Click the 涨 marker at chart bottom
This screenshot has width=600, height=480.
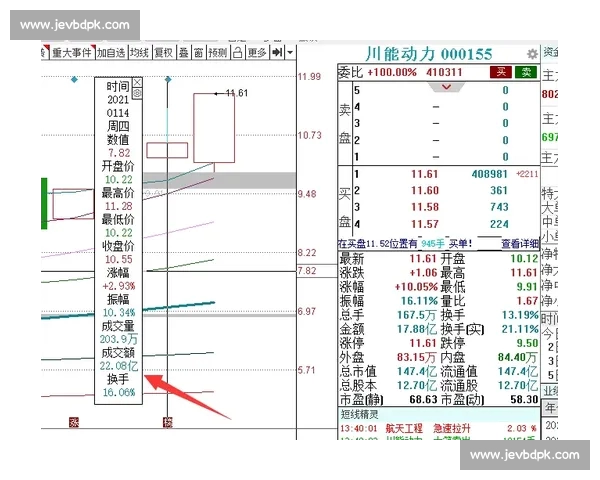[x=74, y=422]
